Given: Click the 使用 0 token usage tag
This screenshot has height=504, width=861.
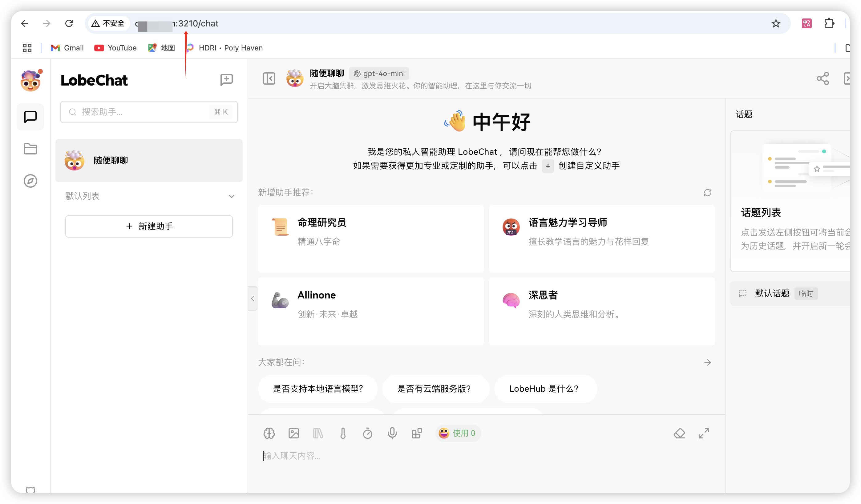Looking at the screenshot, I should coord(458,434).
